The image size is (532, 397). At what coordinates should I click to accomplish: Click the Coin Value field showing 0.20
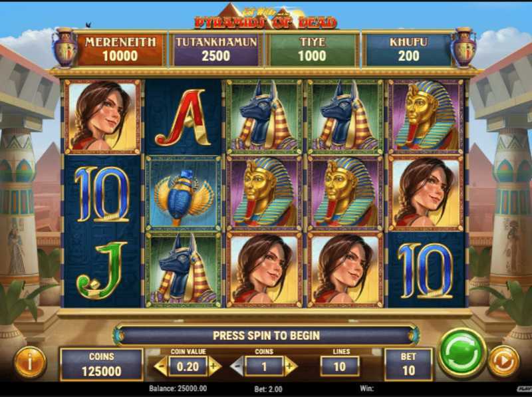[188, 366]
